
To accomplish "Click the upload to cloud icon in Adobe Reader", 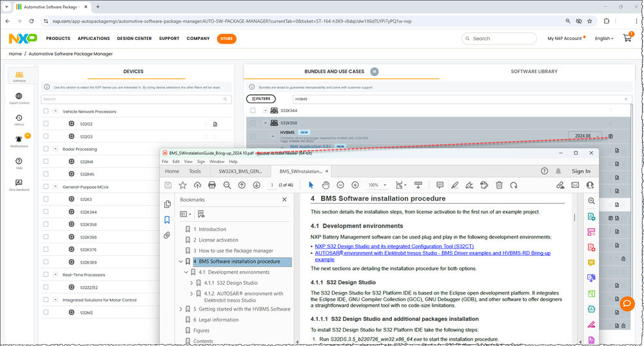I will coord(197,185).
